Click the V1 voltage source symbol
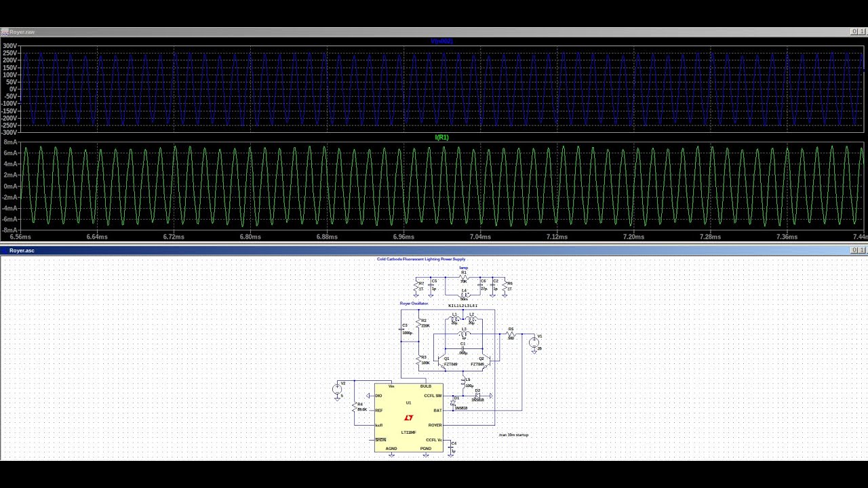Screen dimensions: 868x488 (x=534, y=343)
